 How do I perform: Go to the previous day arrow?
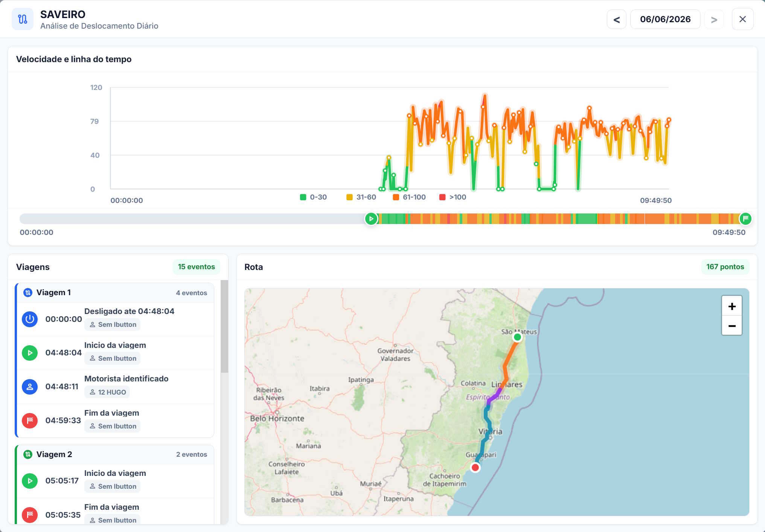(x=617, y=19)
